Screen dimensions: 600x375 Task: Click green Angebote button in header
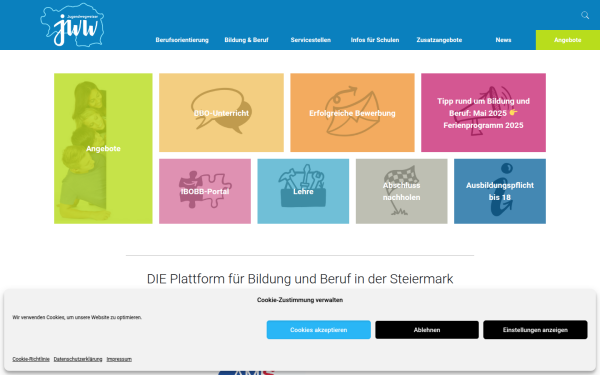[x=568, y=40]
